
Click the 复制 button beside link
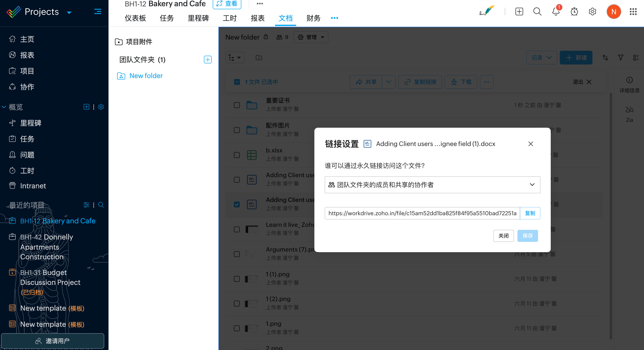click(530, 213)
